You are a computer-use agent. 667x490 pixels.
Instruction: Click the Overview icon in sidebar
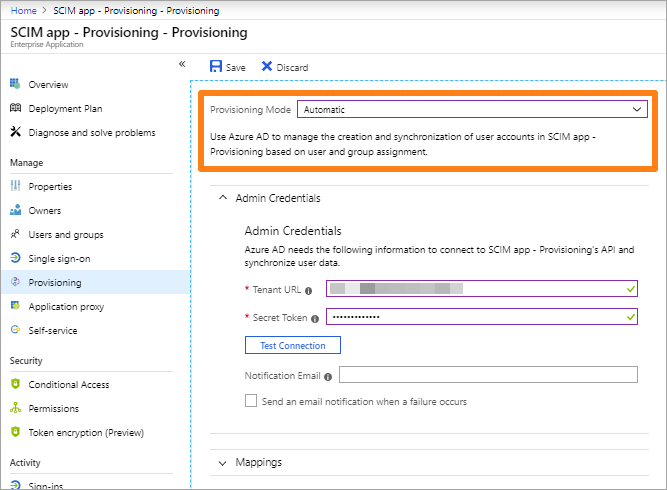click(15, 84)
